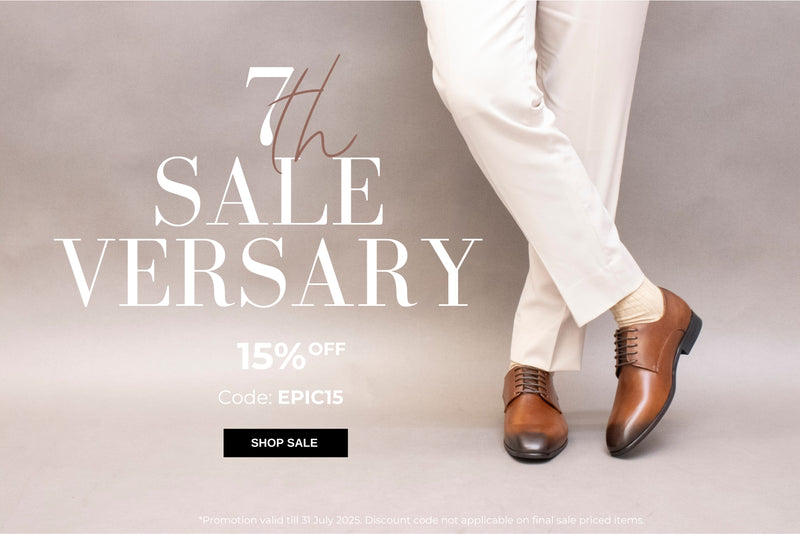Click the darkened toe of the left shoe
This screenshot has width=800, height=534.
click(x=535, y=445)
